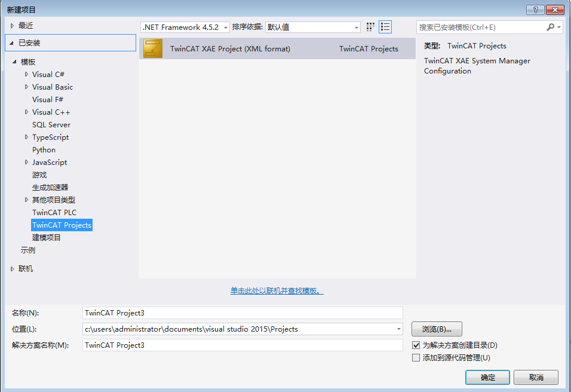
Task: Expand the 其他项目类型 node arrow
Action: (26, 200)
